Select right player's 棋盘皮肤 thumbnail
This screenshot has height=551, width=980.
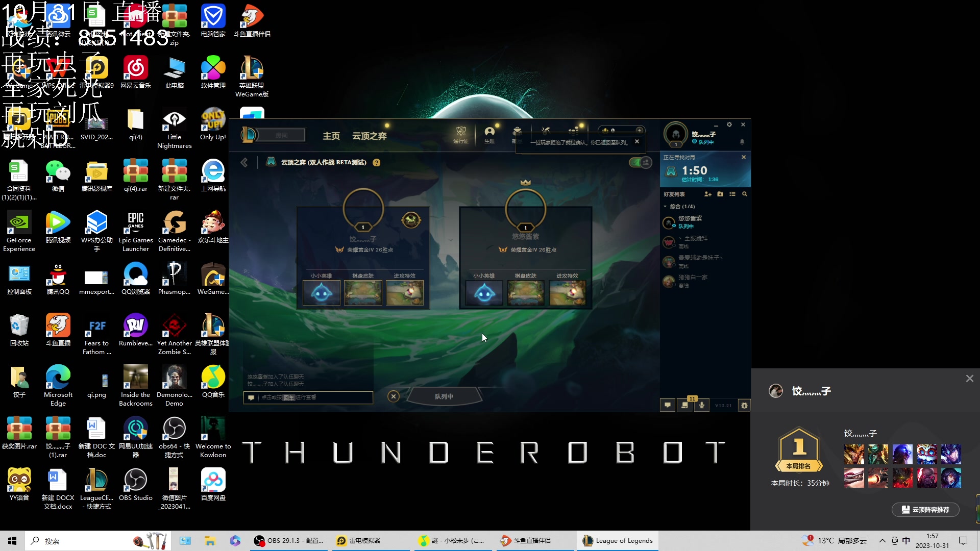pos(526,293)
